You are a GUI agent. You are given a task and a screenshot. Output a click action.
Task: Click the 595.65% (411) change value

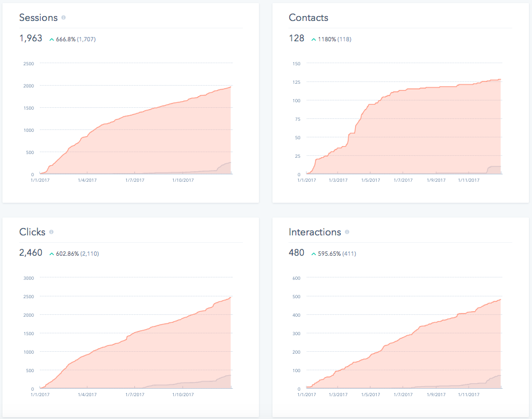[x=337, y=254]
